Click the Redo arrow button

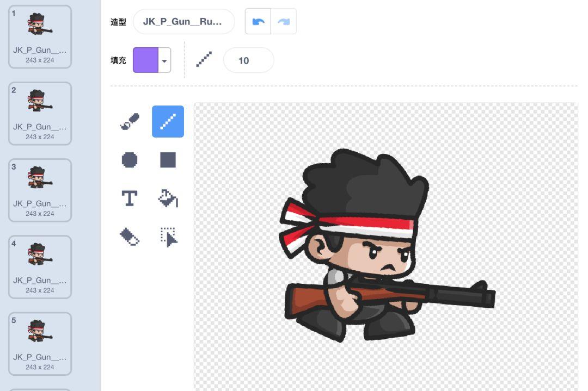coord(284,21)
